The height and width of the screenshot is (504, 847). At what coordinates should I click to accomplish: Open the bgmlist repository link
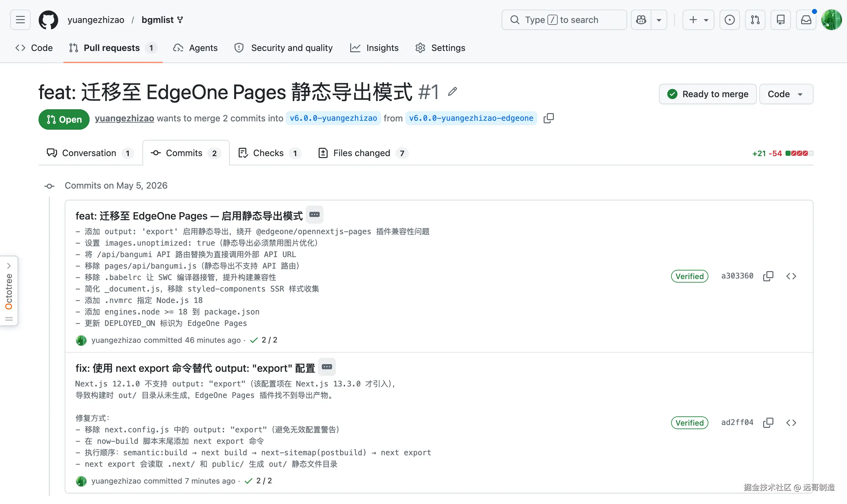click(x=158, y=20)
